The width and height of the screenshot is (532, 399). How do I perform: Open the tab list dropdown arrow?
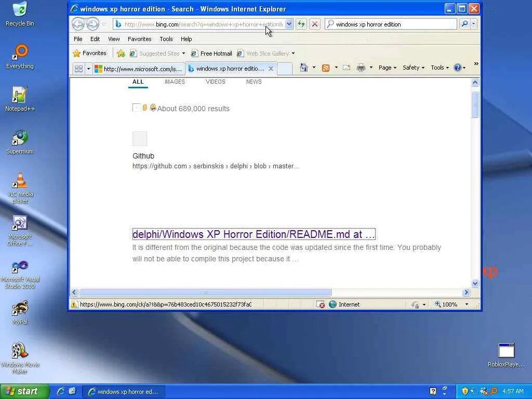pos(88,69)
